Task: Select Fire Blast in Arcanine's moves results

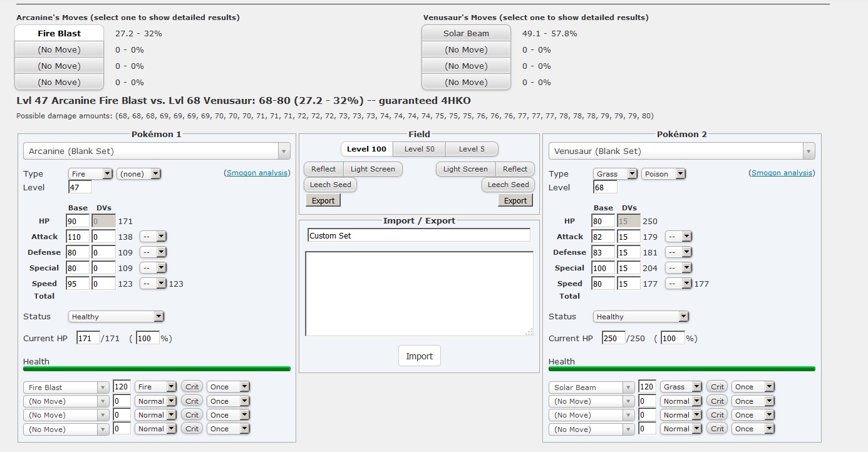Action: pos(59,33)
